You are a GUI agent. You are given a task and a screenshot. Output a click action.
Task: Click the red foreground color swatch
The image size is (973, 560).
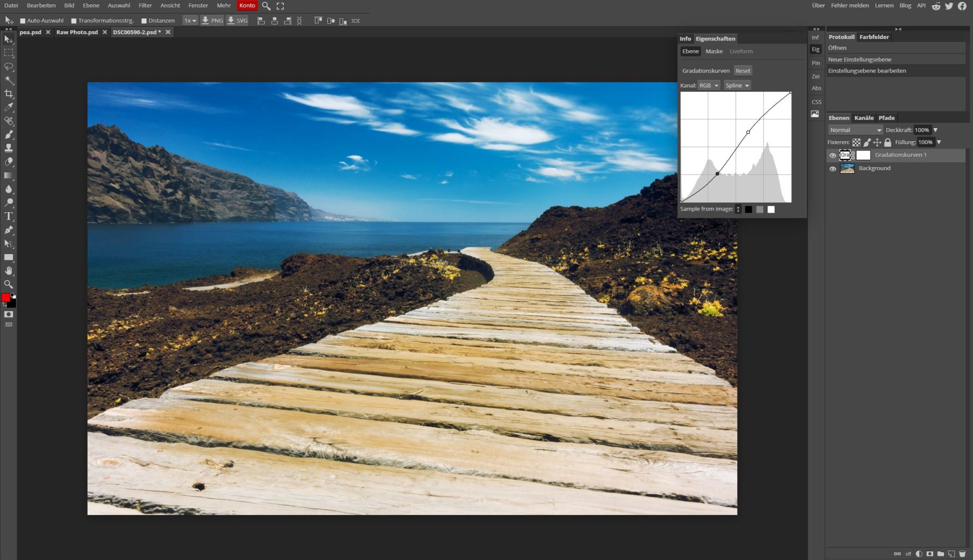[5, 297]
